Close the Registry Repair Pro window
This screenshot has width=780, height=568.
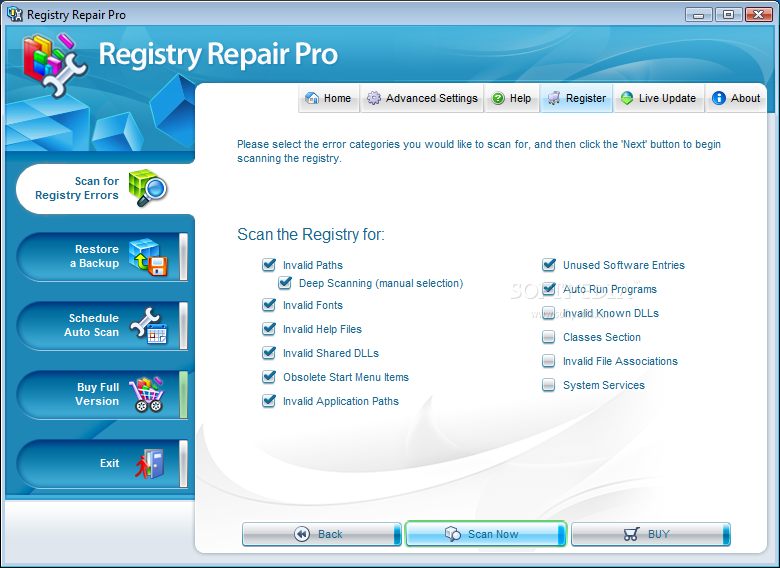758,14
